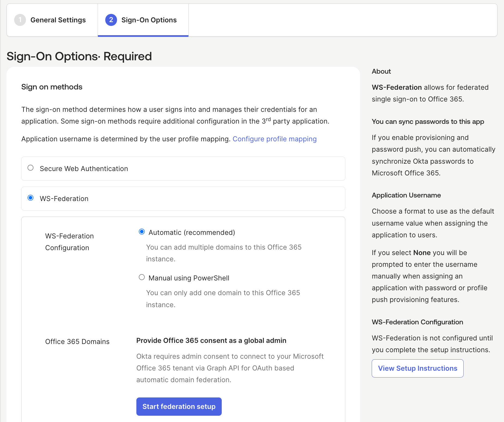Viewport: 504px width, 422px height.
Task: Click the step 2 number circle
Action: coord(111,20)
